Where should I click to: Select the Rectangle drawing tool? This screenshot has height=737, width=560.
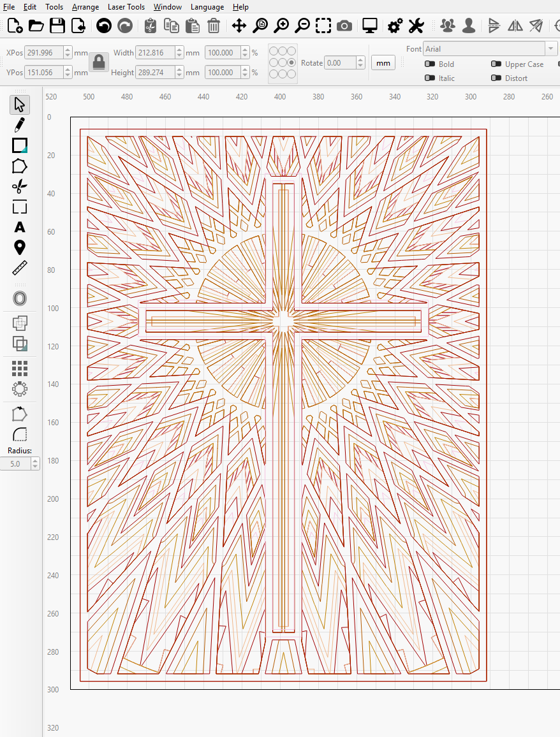tap(19, 146)
